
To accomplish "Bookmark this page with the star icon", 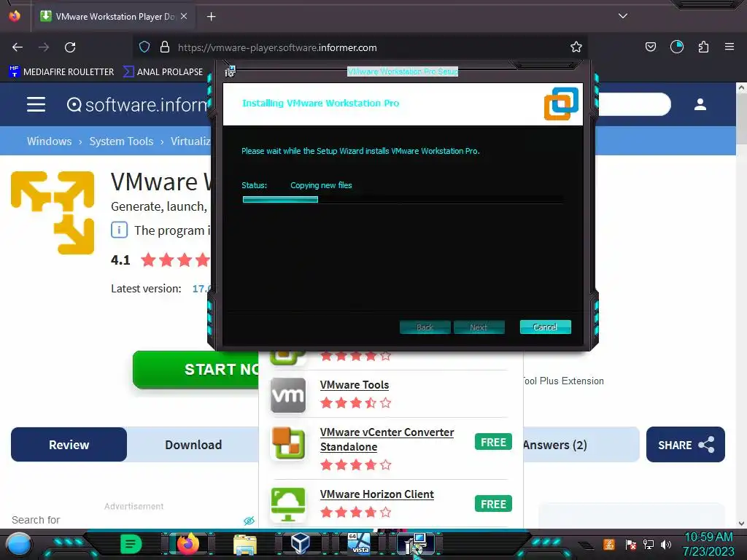I will (576, 47).
